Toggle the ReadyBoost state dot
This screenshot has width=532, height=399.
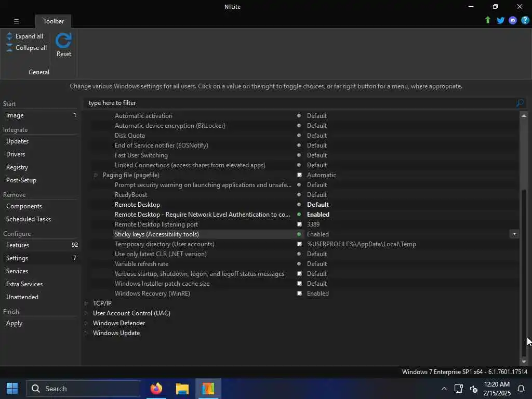point(299,195)
